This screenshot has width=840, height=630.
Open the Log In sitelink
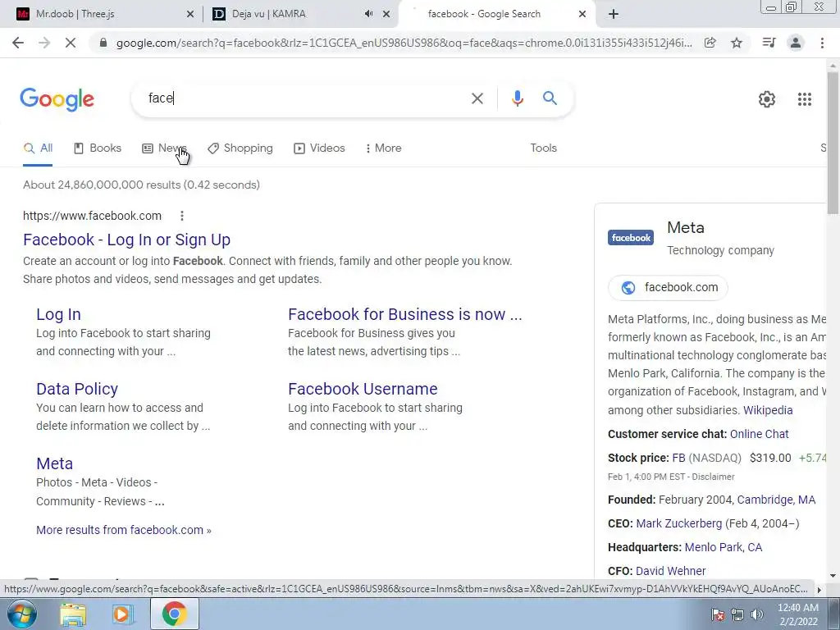pos(58,314)
